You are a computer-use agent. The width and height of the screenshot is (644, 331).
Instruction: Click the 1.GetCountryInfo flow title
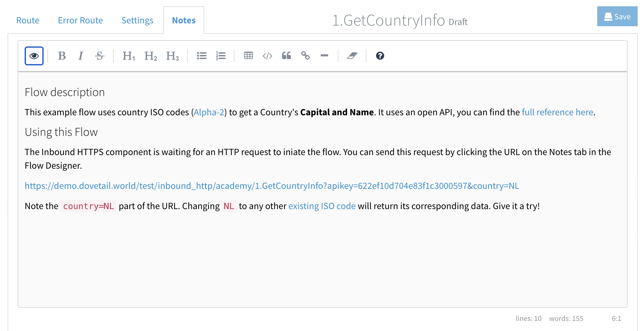[x=388, y=20]
